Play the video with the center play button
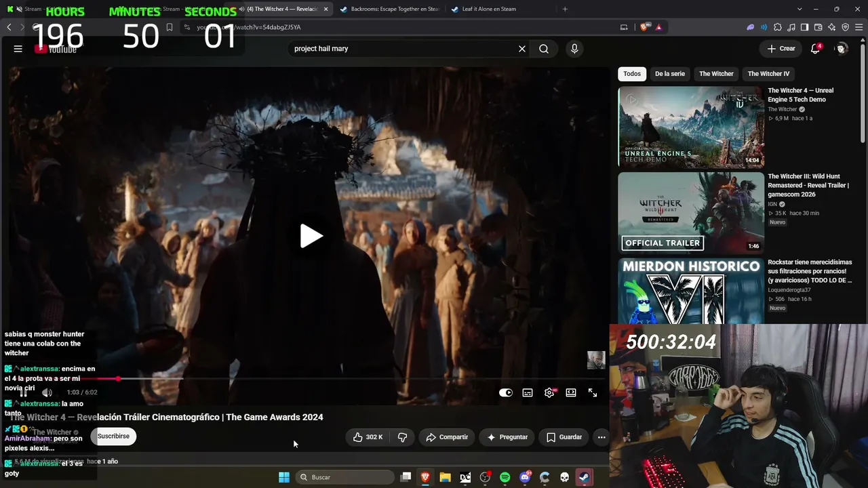The image size is (868, 488). tap(311, 236)
